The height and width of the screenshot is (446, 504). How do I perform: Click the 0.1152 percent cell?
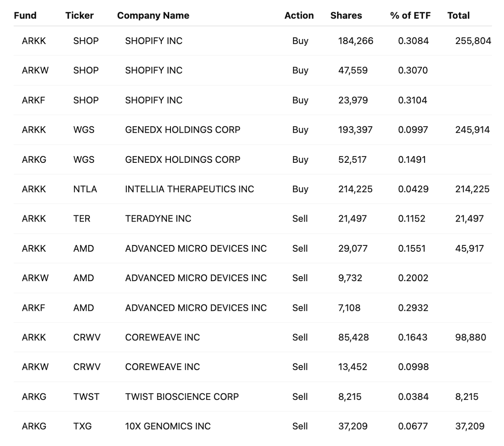coord(412,219)
